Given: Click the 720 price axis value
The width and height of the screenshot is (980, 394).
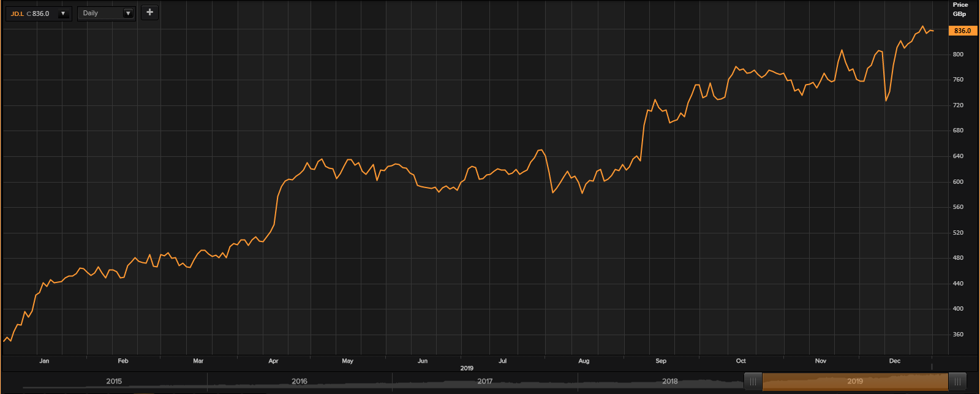Looking at the screenshot, I should [958, 105].
